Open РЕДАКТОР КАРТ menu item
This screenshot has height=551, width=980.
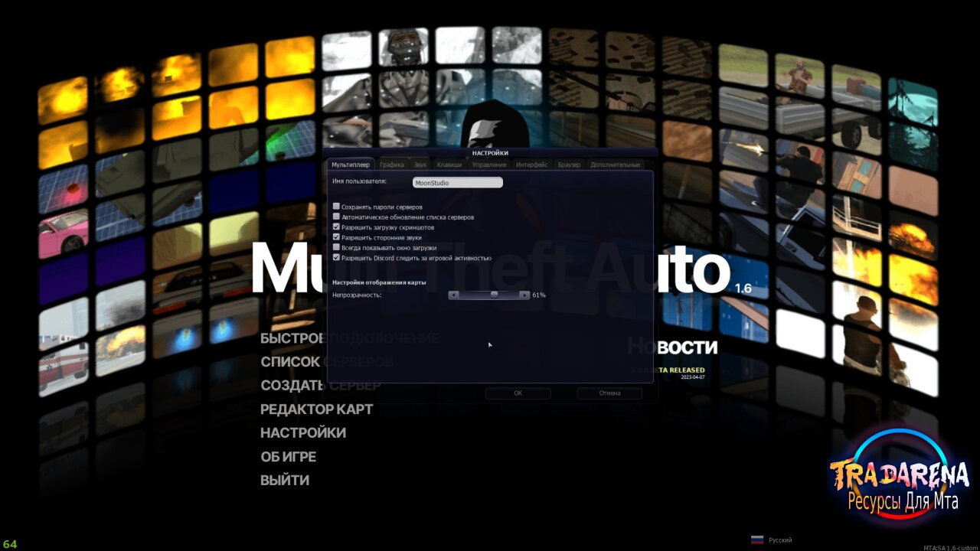316,409
